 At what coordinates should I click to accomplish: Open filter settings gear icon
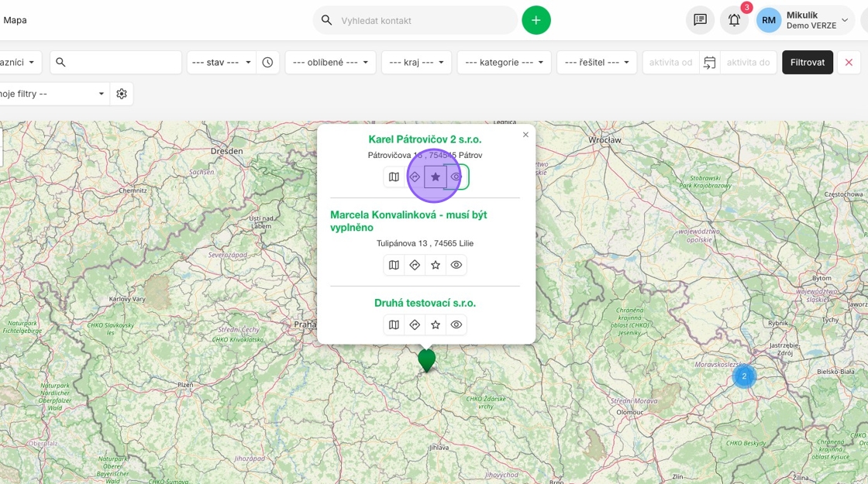pyautogui.click(x=122, y=94)
